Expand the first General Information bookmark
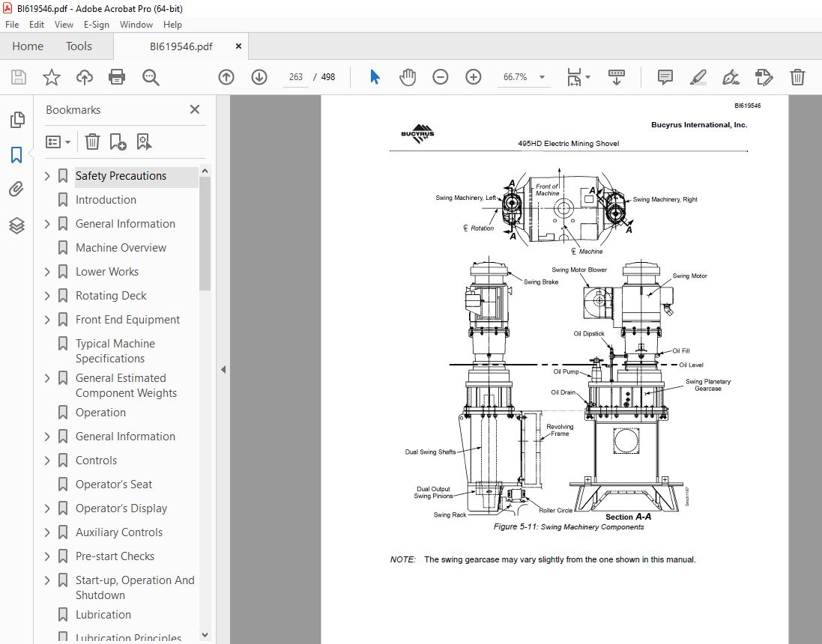Viewport: 822px width, 644px height. [x=47, y=224]
